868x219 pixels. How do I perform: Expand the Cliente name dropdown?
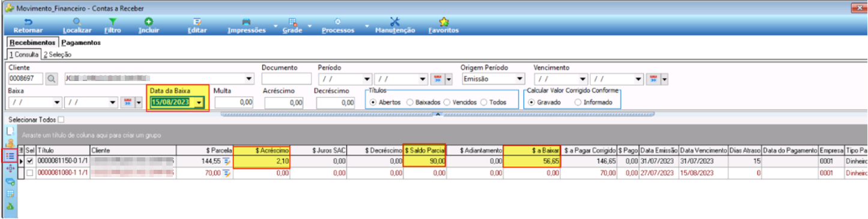pos(249,79)
